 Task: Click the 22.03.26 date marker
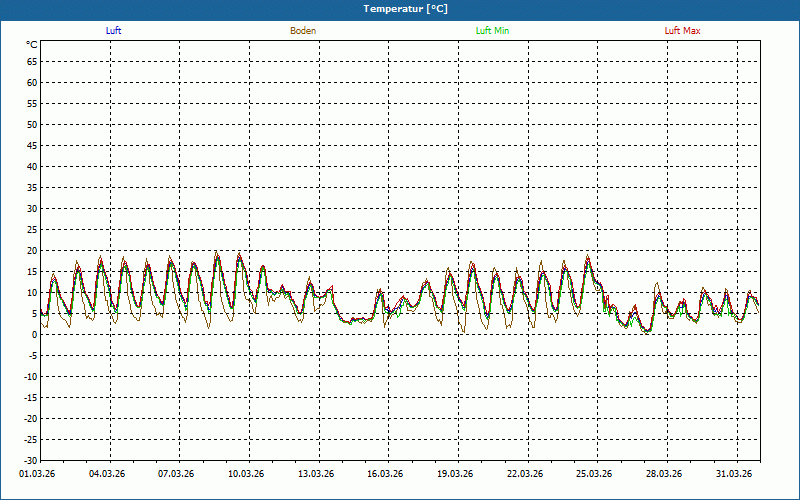525,475
